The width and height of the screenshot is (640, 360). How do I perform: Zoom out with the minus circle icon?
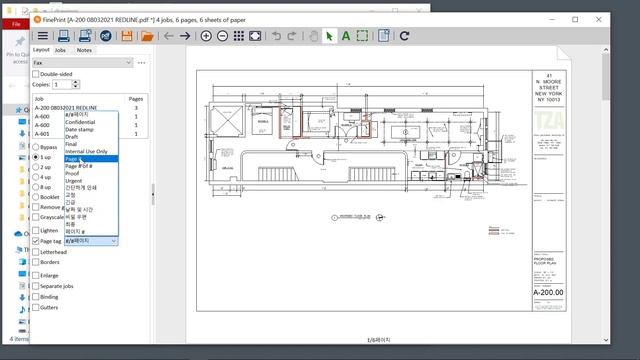(222, 36)
